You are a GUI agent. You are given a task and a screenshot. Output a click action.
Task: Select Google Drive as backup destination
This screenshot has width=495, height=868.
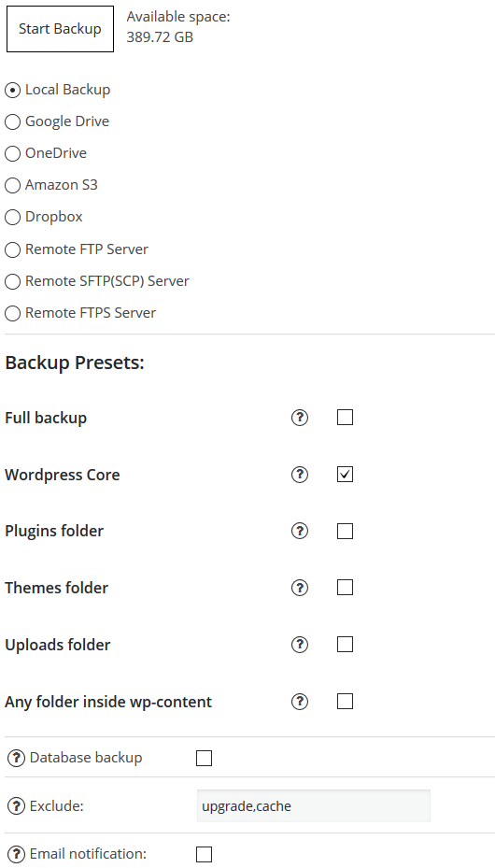[x=13, y=121]
